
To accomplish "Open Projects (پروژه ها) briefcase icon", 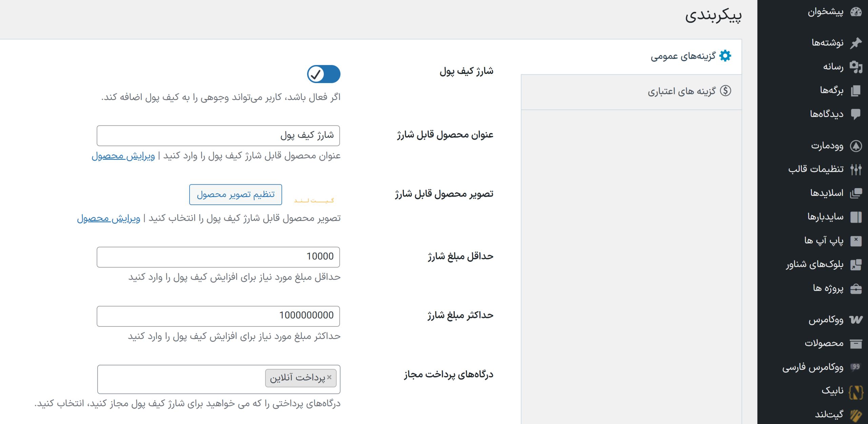I will (855, 289).
